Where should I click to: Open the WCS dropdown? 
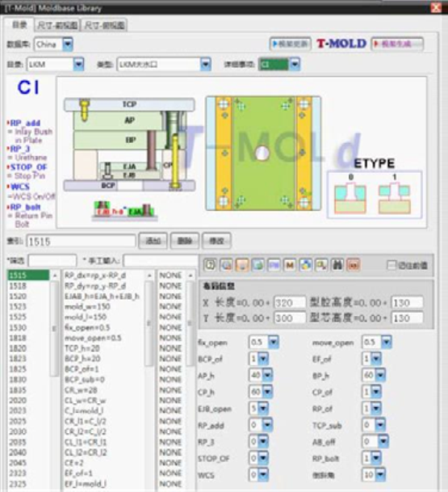263,475
